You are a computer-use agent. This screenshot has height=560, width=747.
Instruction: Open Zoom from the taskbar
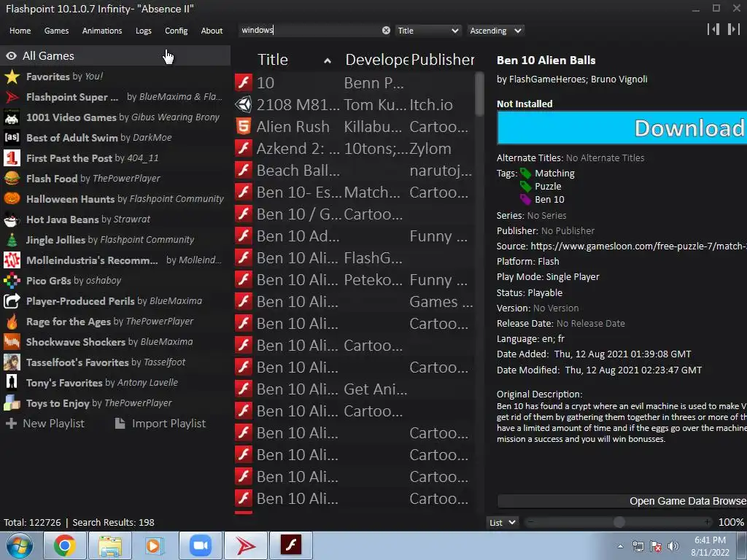pos(201,545)
